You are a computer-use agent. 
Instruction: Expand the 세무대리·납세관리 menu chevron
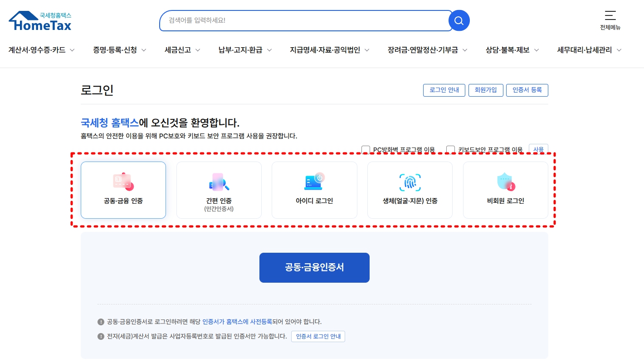coord(619,50)
